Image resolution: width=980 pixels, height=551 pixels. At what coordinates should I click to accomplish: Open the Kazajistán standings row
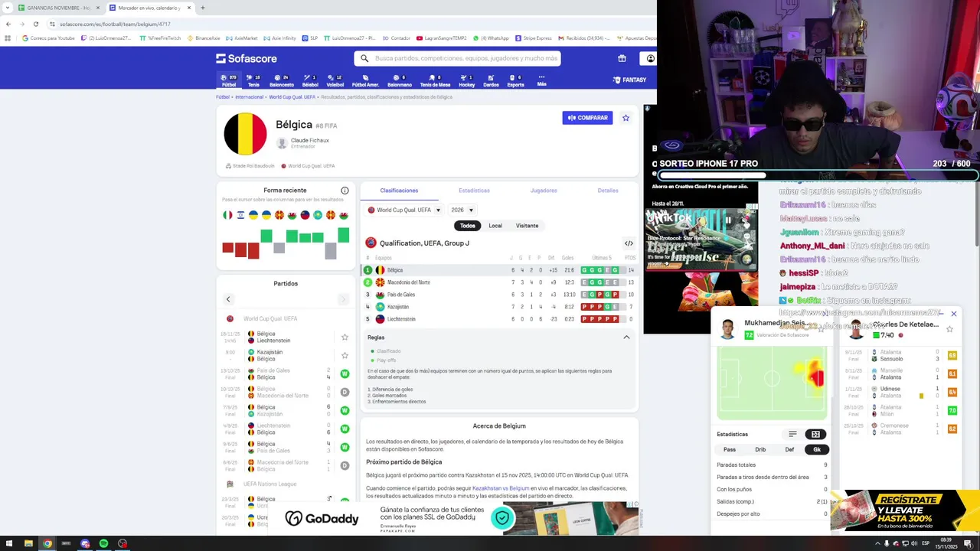tap(499, 307)
